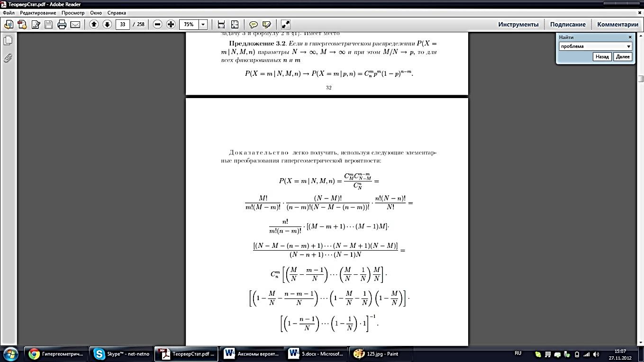This screenshot has height=362, width=644.
Task: Open the Файл menu
Action: (9, 13)
